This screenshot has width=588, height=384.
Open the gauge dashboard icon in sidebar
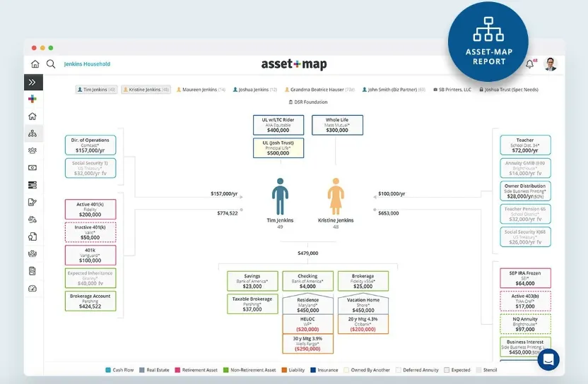pyautogui.click(x=33, y=289)
